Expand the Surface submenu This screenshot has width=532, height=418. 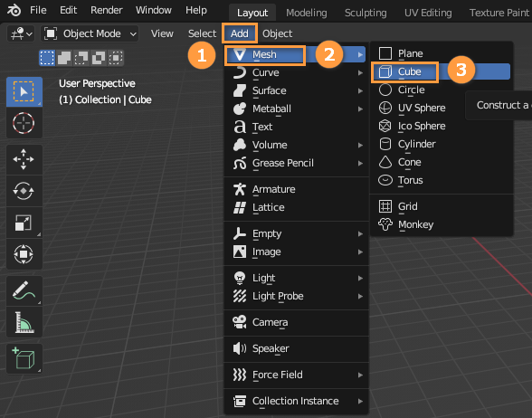click(x=296, y=90)
